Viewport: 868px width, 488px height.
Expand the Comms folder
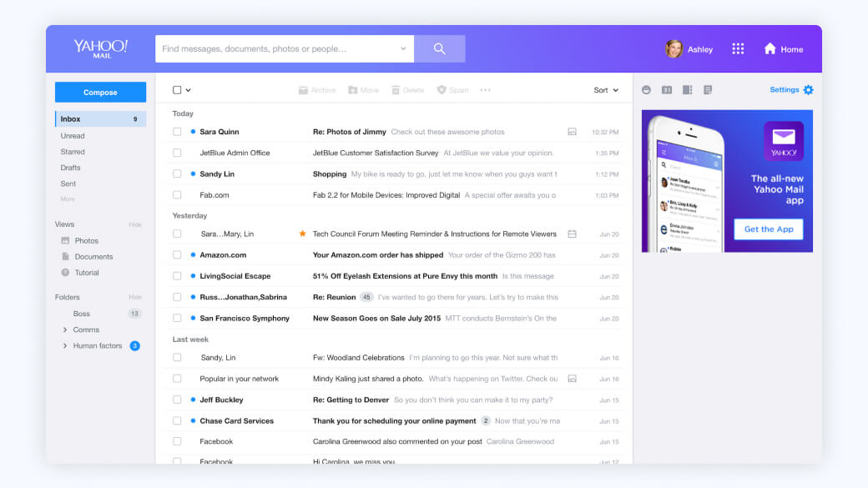pos(65,330)
